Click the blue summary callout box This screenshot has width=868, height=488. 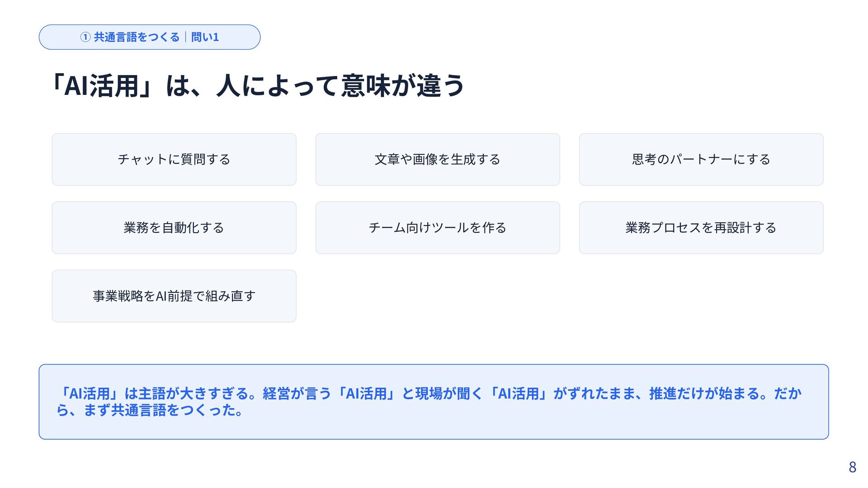(434, 402)
